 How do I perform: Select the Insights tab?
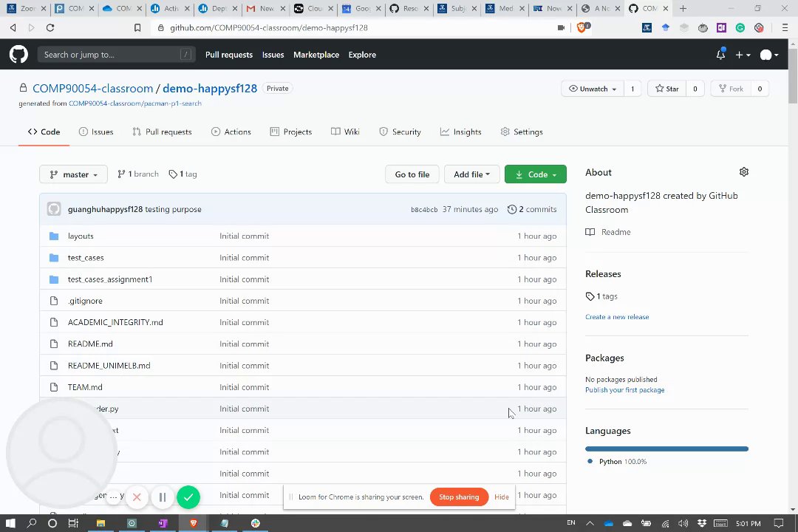(460, 132)
